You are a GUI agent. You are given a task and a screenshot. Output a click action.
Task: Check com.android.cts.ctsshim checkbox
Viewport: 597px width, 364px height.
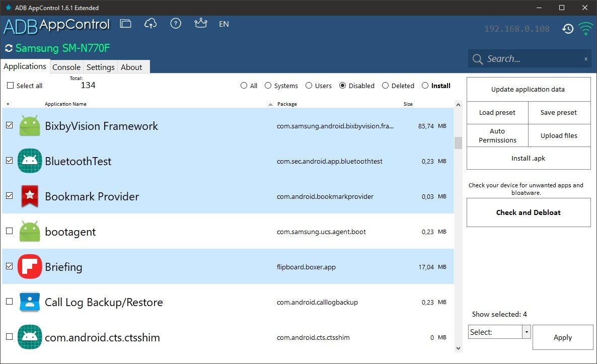click(10, 337)
